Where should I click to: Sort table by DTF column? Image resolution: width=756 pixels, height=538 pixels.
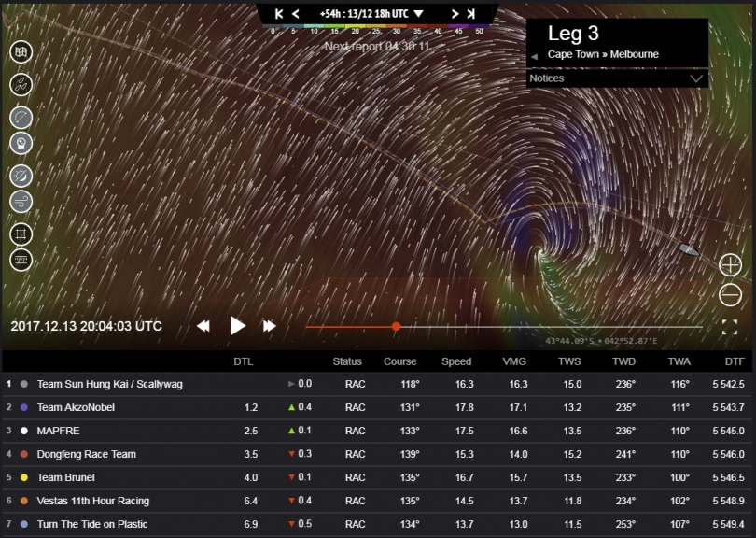click(735, 361)
